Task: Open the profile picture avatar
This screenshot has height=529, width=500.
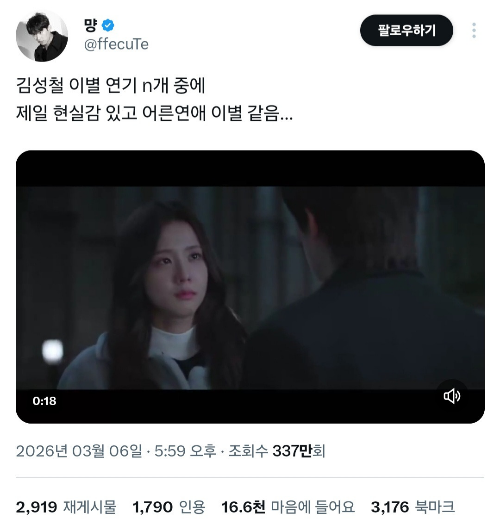Action: coord(42,36)
